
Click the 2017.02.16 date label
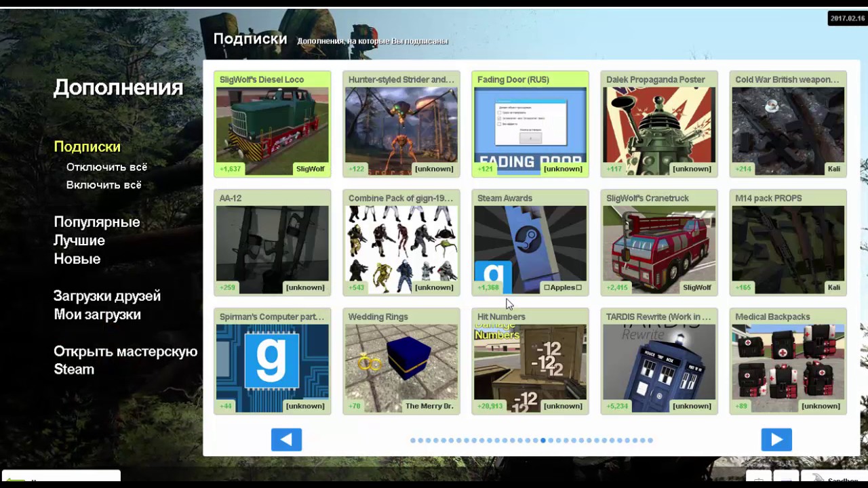(848, 18)
